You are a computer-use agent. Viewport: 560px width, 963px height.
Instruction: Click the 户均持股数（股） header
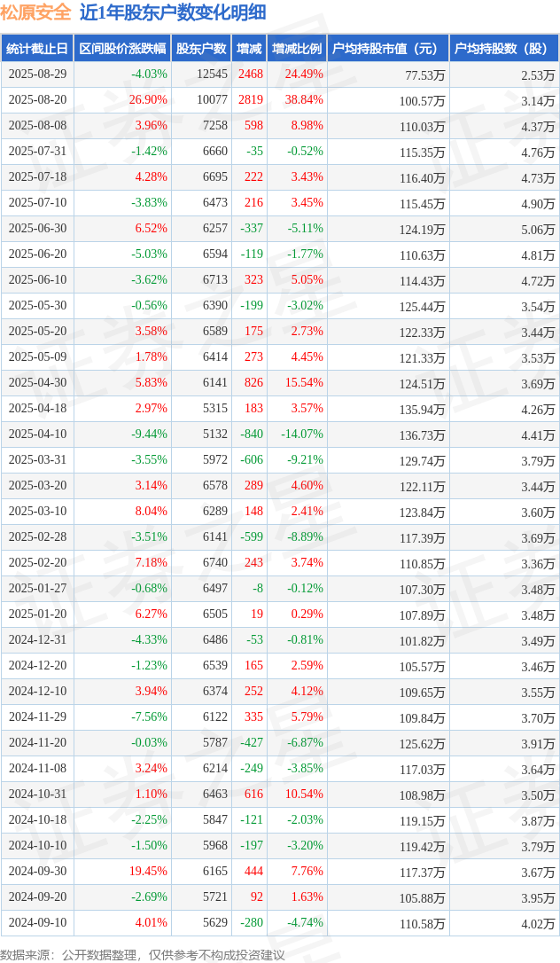[x=499, y=49]
